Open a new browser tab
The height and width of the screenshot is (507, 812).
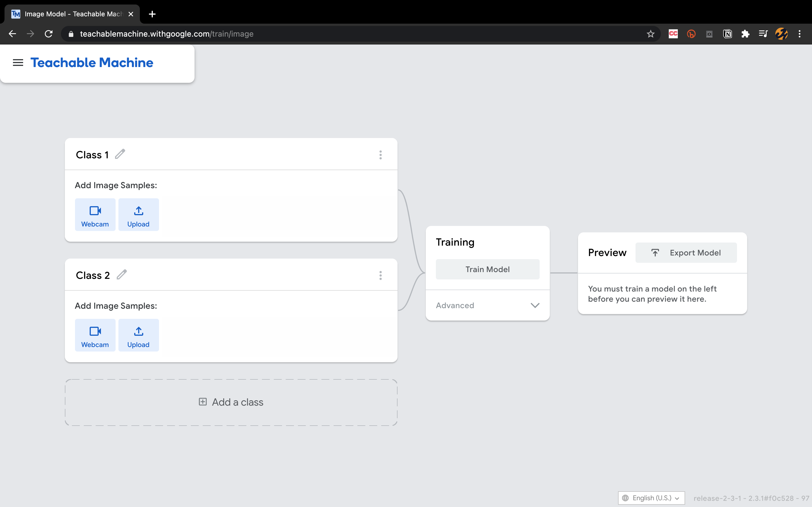coord(152,14)
